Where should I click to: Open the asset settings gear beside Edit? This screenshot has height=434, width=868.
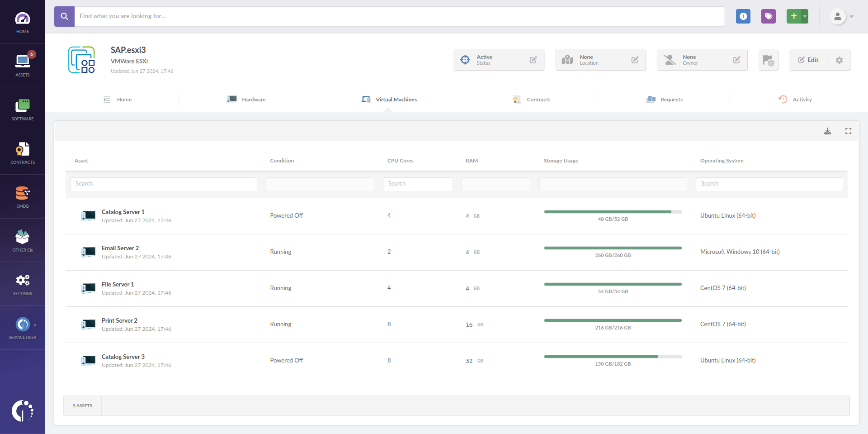coord(840,60)
